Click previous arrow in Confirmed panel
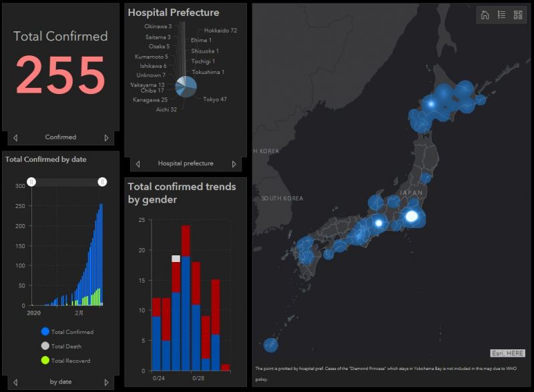This screenshot has height=392, width=534. click(15, 138)
